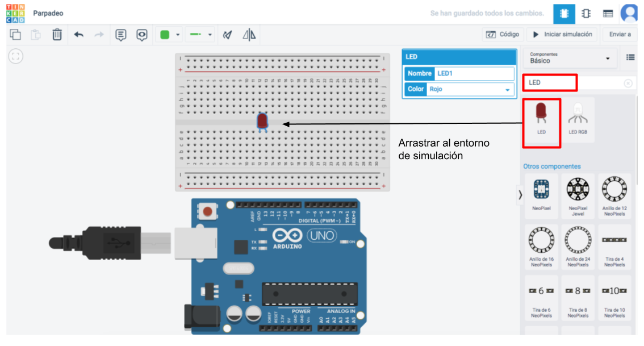
Task: Open the Componentes Básico dropdown
Action: (570, 58)
